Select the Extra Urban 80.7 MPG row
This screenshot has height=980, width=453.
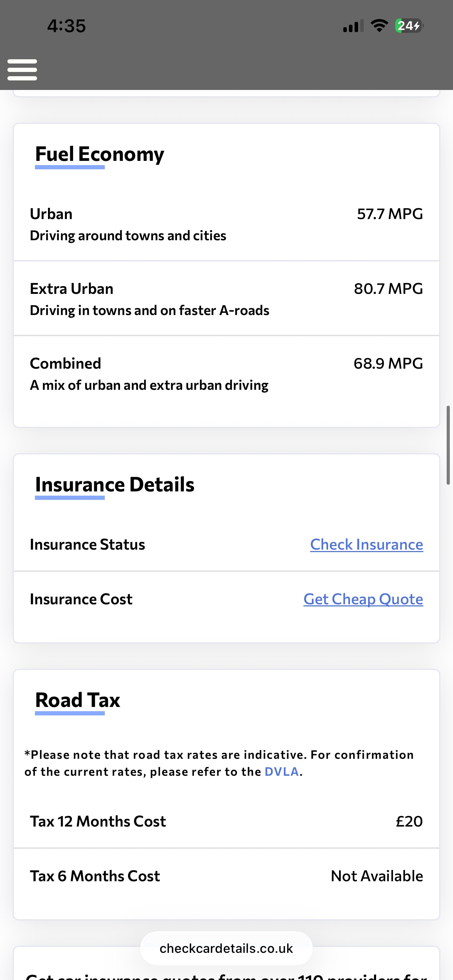tap(226, 299)
